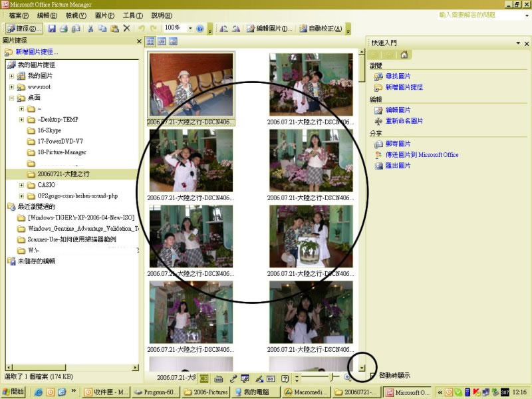
Task: Click the zoom-in magnifier icon beside the slider
Action: (347, 377)
